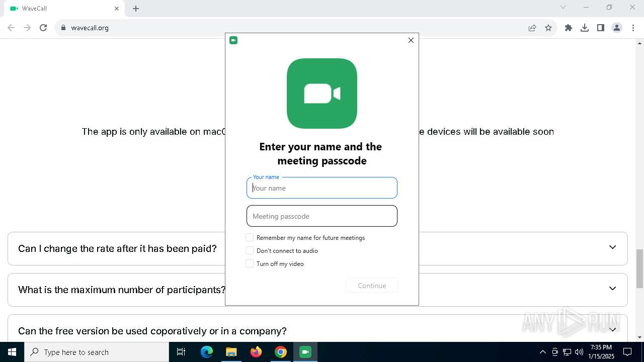
Task: Toggle the browser side panel
Action: coord(601,28)
